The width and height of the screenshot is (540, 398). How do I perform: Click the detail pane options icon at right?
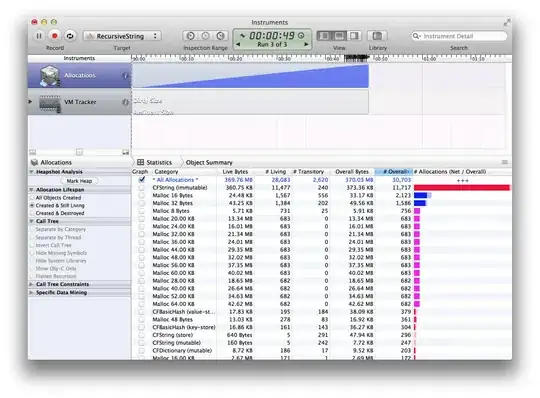point(505,162)
